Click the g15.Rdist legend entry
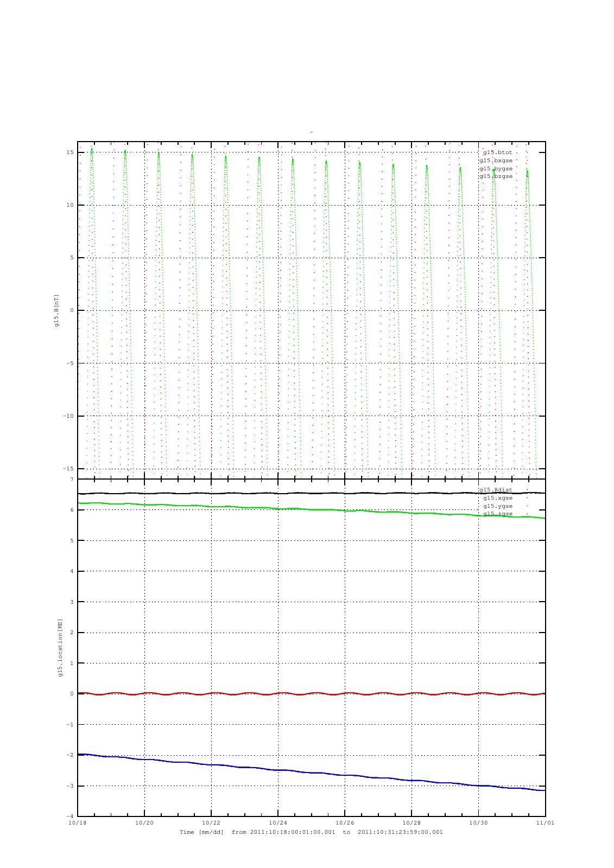The width and height of the screenshot is (614, 868). [x=496, y=490]
